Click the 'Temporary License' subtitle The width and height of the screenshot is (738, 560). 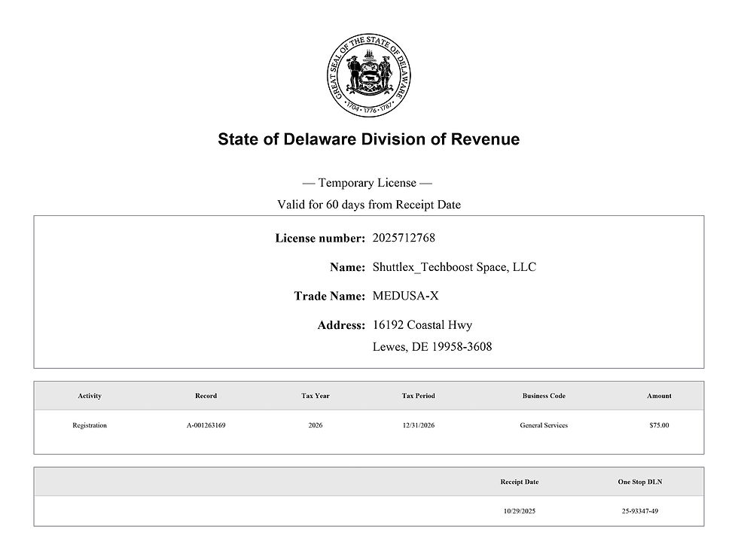pyautogui.click(x=367, y=183)
